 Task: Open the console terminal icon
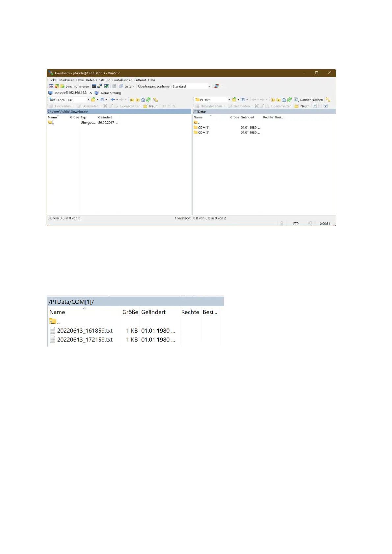(x=94, y=86)
